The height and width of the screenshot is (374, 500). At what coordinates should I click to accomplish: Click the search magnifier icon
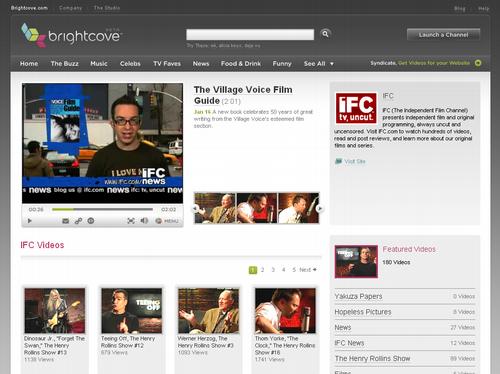pyautogui.click(x=325, y=34)
